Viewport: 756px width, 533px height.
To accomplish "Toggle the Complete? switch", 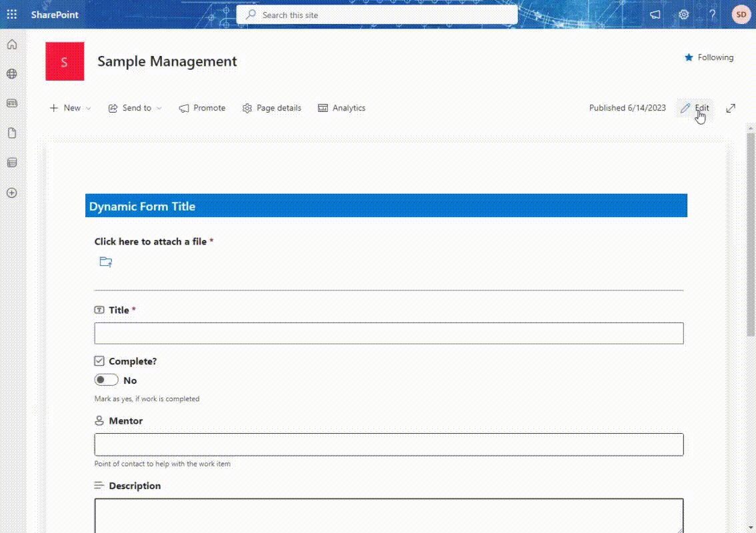I will (x=106, y=380).
